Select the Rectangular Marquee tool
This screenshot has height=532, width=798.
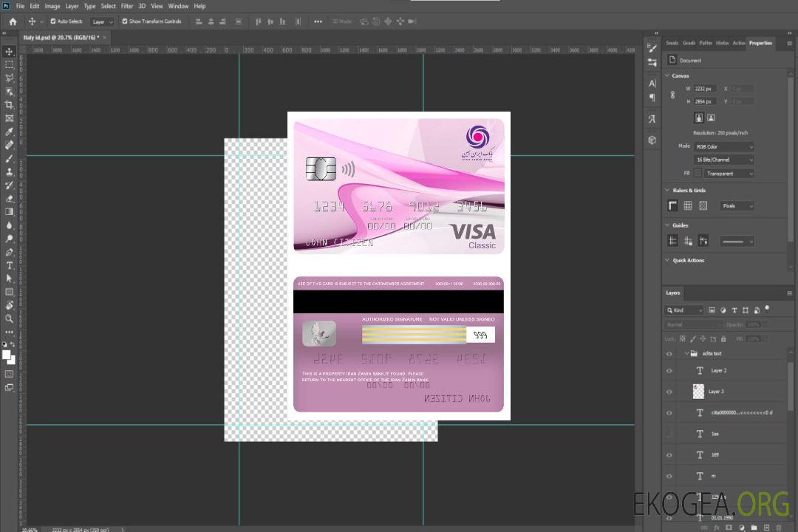pyautogui.click(x=9, y=65)
